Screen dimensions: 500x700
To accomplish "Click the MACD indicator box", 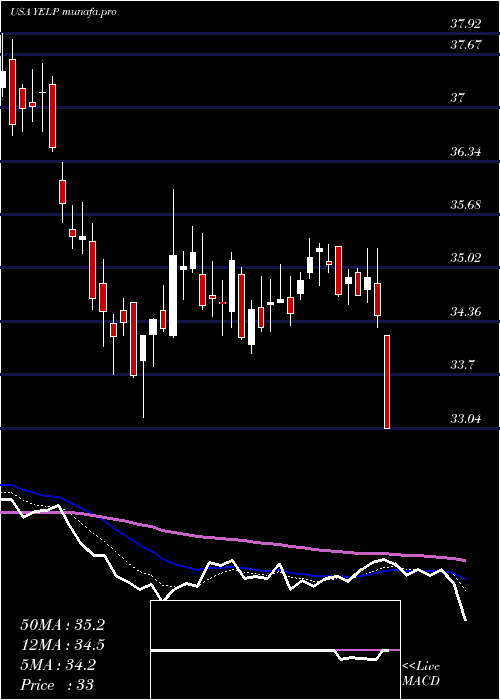I will [275, 650].
